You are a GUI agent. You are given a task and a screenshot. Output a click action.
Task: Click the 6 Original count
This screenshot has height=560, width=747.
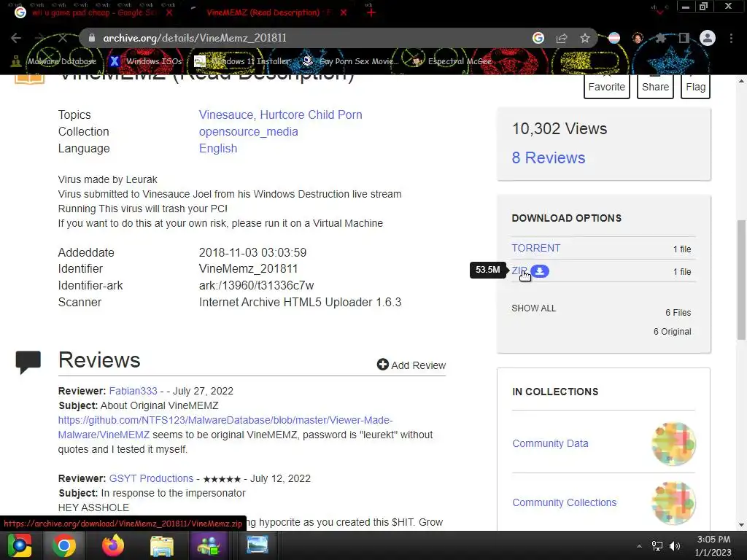tap(672, 332)
